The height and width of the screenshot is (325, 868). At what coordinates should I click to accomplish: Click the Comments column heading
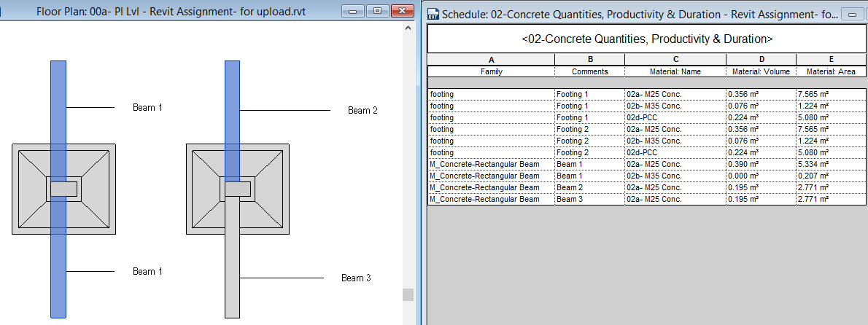(590, 71)
